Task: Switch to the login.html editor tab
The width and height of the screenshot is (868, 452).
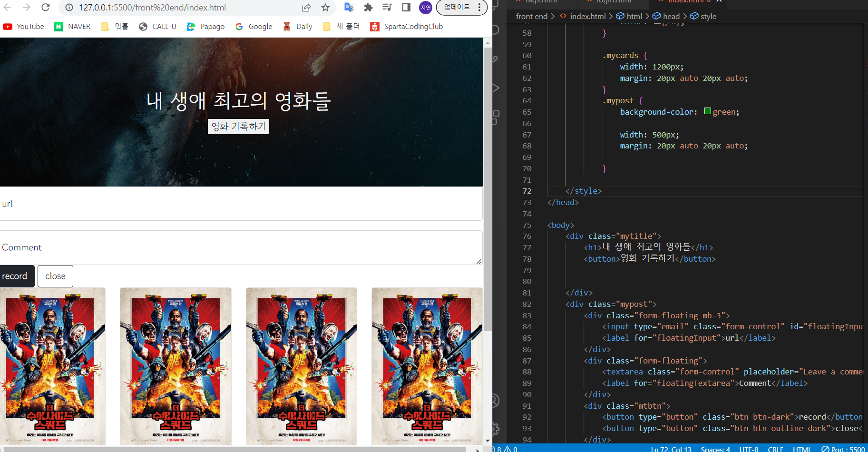Action: (x=614, y=1)
